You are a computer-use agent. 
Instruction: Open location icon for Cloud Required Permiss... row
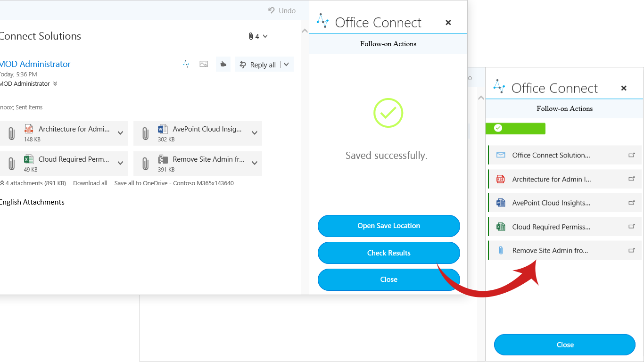(x=632, y=227)
